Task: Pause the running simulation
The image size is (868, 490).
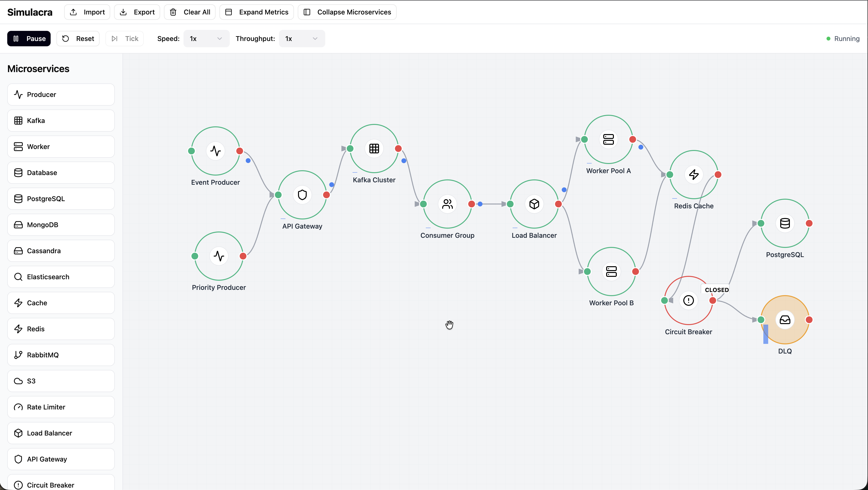Action: (29, 39)
